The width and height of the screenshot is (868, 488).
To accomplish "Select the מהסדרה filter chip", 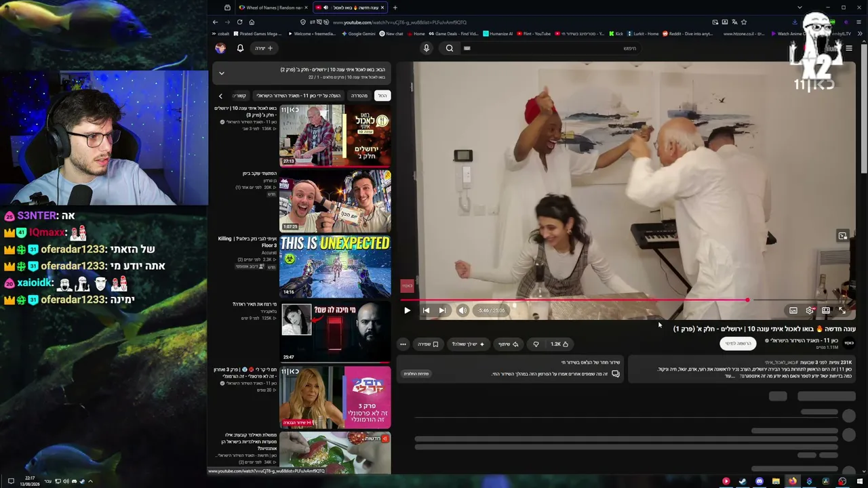I will point(359,96).
